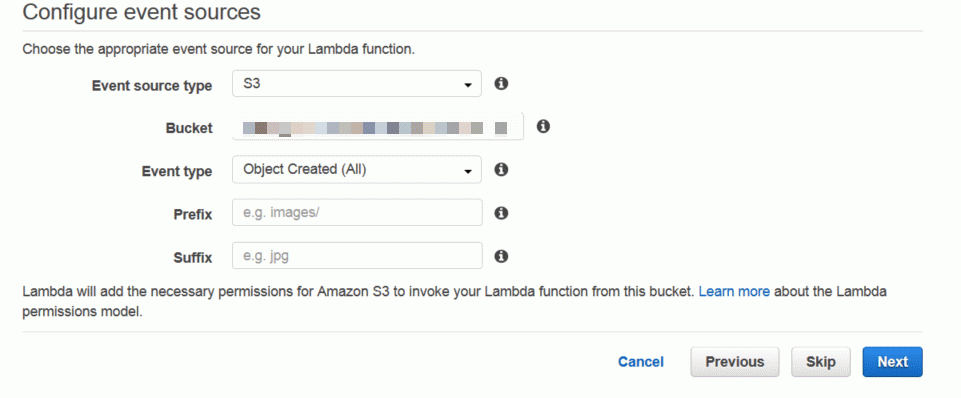Focus the Prefix input with images/ placeholder

click(357, 213)
